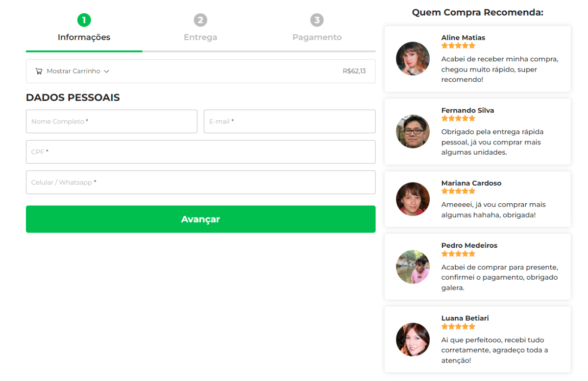
Task: Click the shopping cart icon
Action: pyautogui.click(x=39, y=71)
